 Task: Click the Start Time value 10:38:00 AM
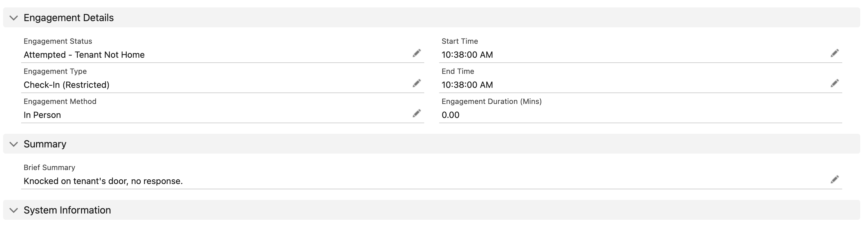tap(467, 55)
